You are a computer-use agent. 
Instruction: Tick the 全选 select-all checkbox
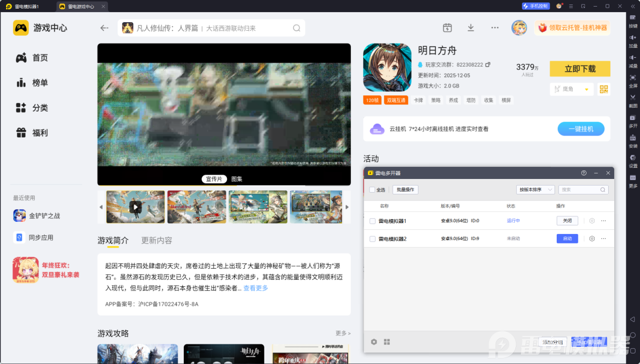tap(372, 190)
